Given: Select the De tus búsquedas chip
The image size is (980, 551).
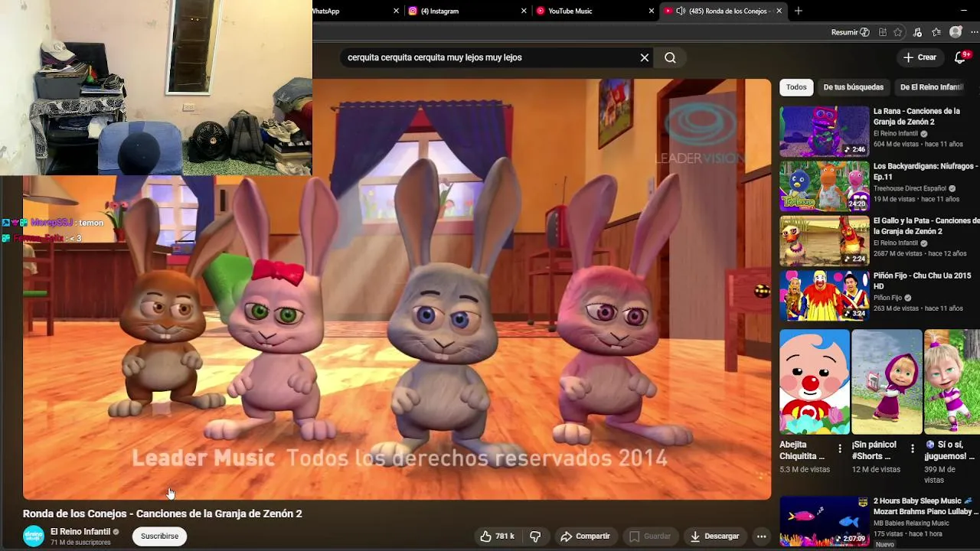Looking at the screenshot, I should pyautogui.click(x=853, y=87).
